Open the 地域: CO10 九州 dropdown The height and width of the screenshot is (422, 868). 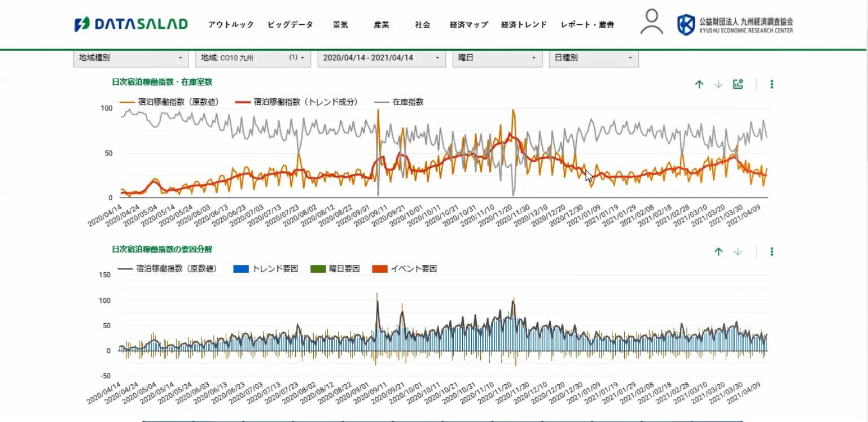(x=253, y=58)
